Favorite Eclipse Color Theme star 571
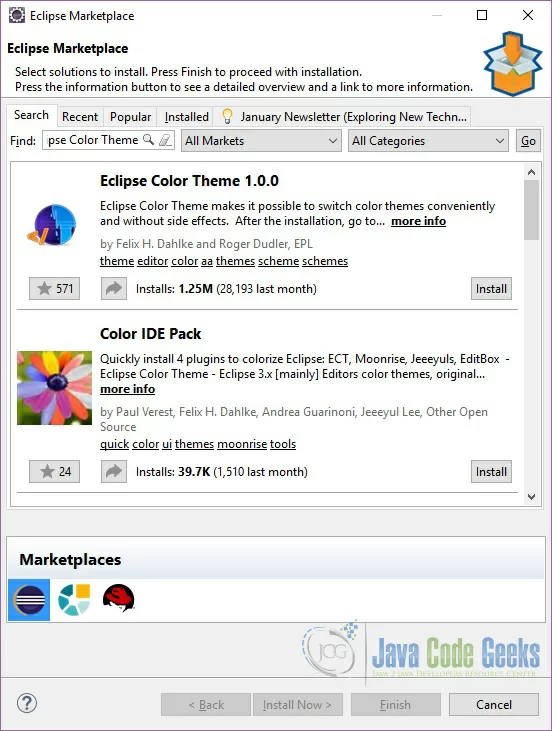Image resolution: width=552 pixels, height=731 pixels. coord(55,289)
